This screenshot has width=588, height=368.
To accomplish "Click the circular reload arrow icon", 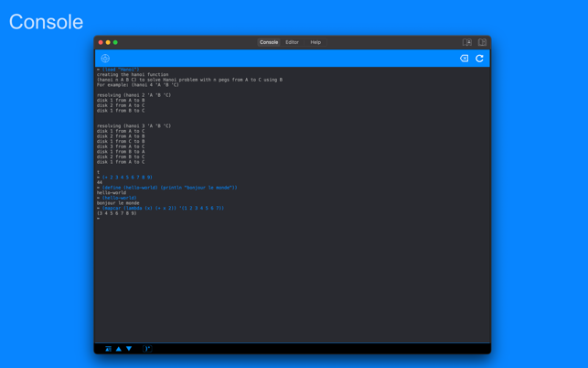I will pyautogui.click(x=479, y=59).
